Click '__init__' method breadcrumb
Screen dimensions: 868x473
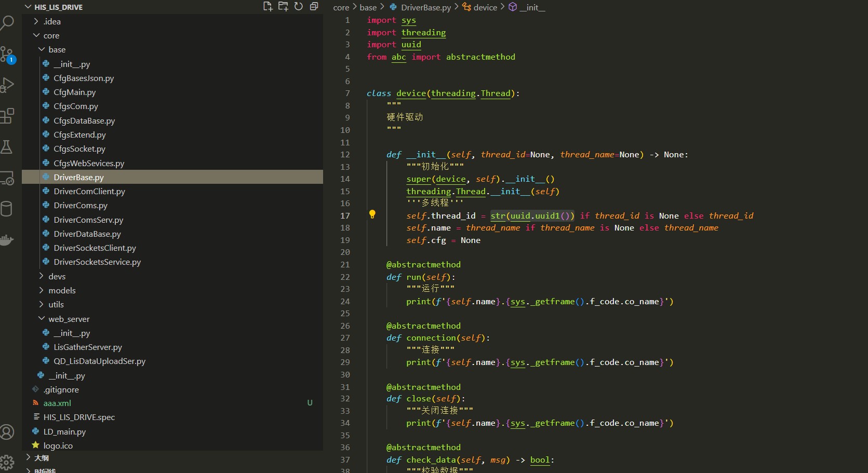tap(532, 7)
